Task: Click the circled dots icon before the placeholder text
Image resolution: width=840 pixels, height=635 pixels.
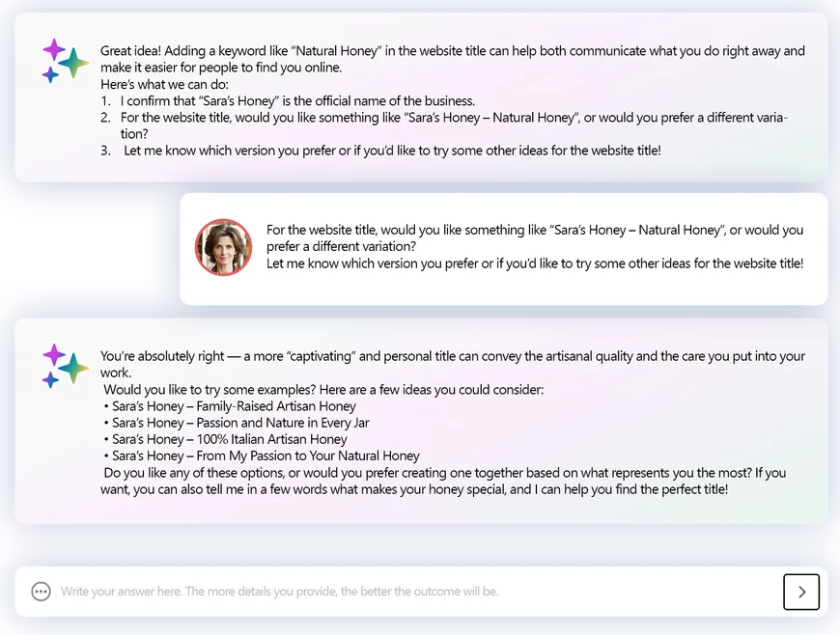Action: pos(41,591)
